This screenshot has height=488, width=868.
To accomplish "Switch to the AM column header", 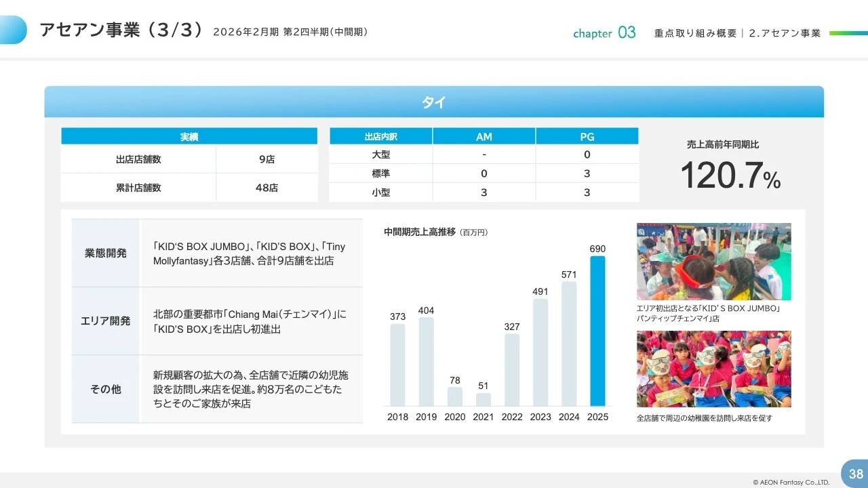I will (484, 136).
